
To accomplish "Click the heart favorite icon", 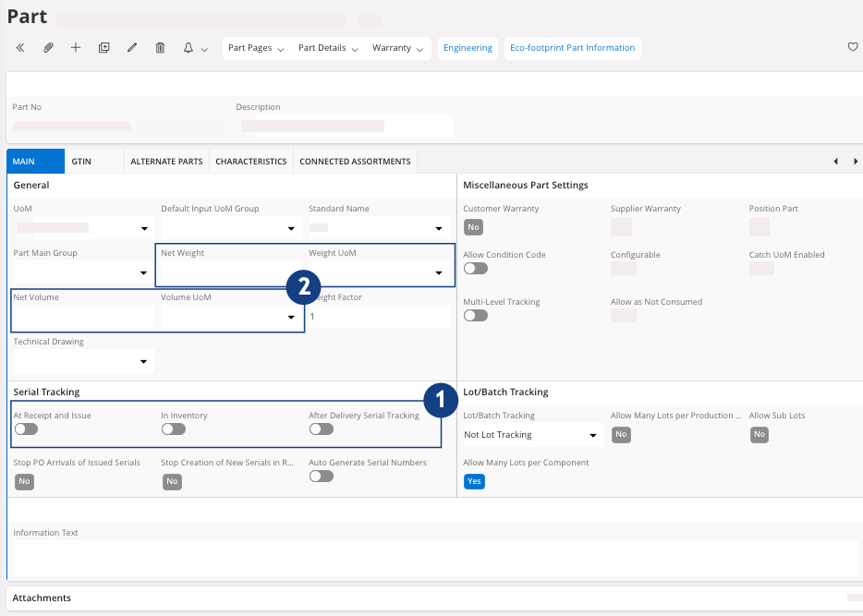I will [853, 48].
